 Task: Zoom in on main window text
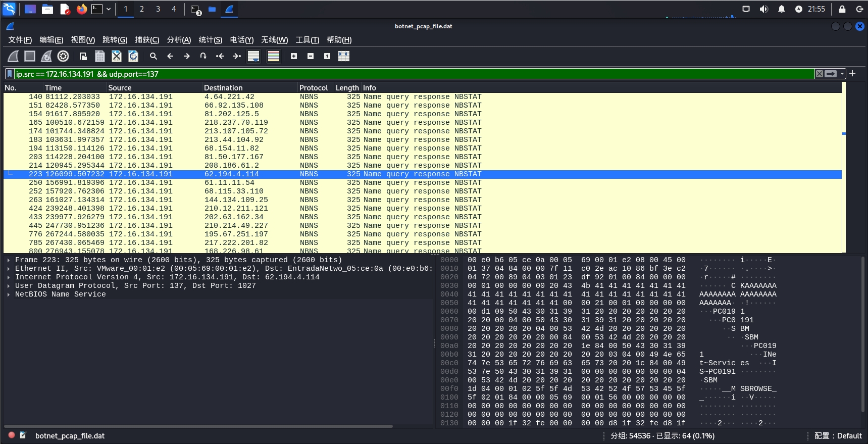point(294,56)
